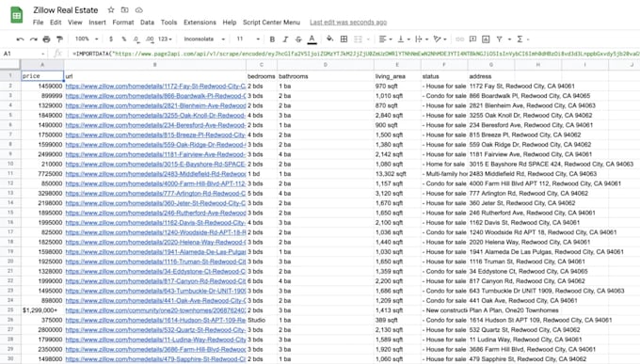Click 'Last edit was seconds ago' link
The height and width of the screenshot is (364, 640).
348,23
